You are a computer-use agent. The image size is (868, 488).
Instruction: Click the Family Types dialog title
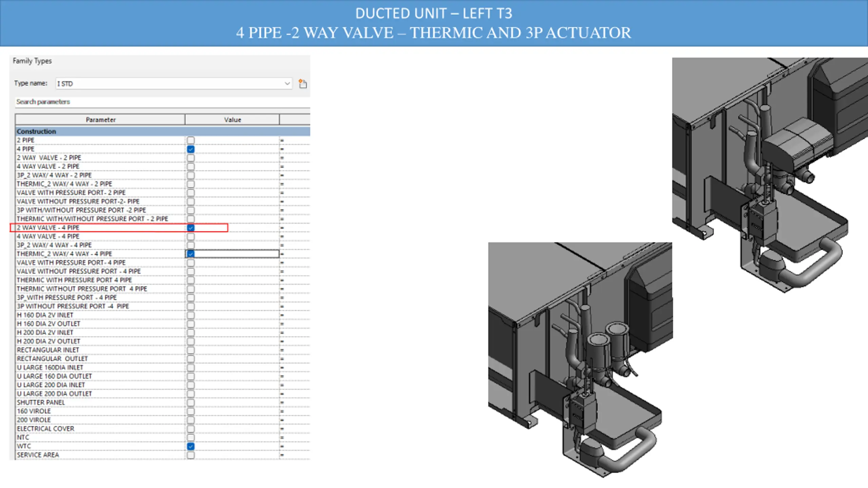pos(32,61)
